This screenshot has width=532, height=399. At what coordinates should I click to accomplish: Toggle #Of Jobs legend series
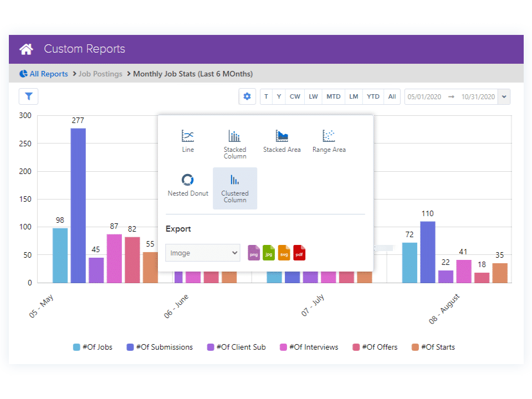pyautogui.click(x=93, y=347)
